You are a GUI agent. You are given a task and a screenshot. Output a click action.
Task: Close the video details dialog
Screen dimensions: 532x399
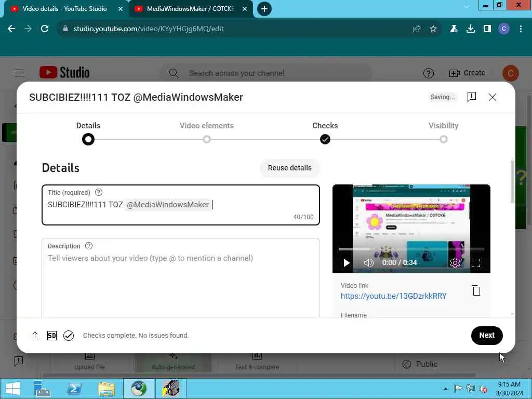point(493,97)
